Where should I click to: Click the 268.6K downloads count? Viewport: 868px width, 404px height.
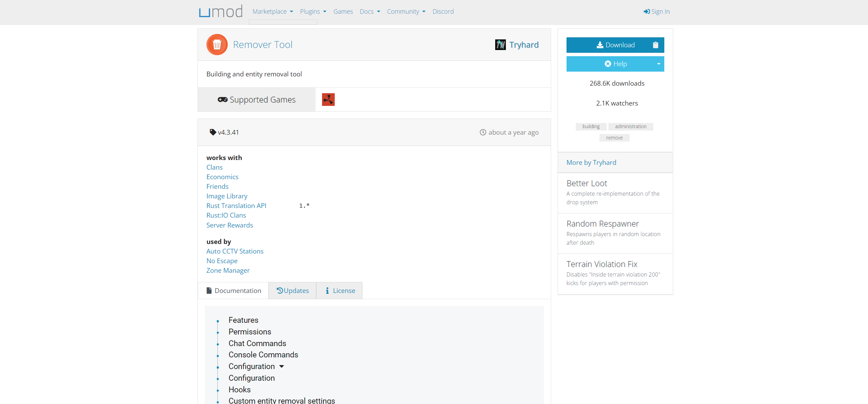coord(617,83)
